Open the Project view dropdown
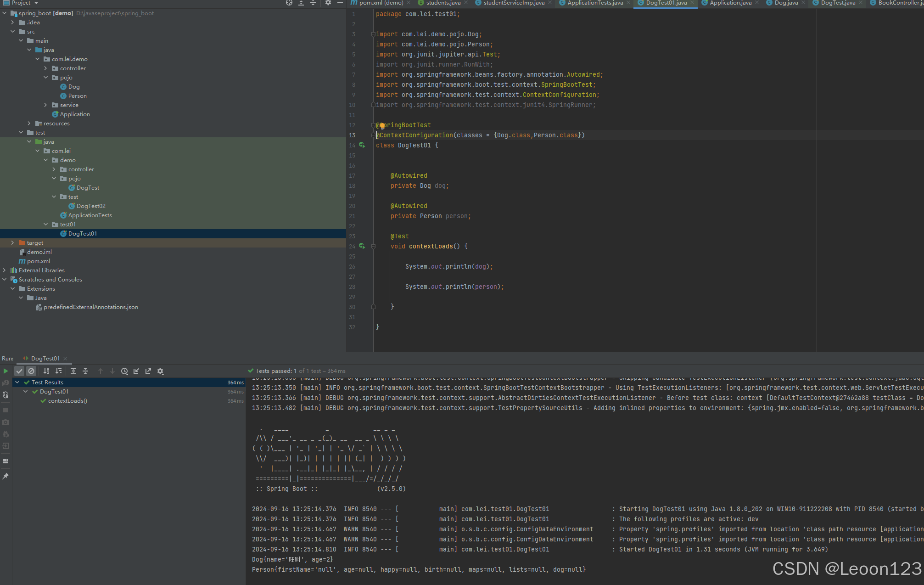This screenshot has width=924, height=585. point(36,3)
